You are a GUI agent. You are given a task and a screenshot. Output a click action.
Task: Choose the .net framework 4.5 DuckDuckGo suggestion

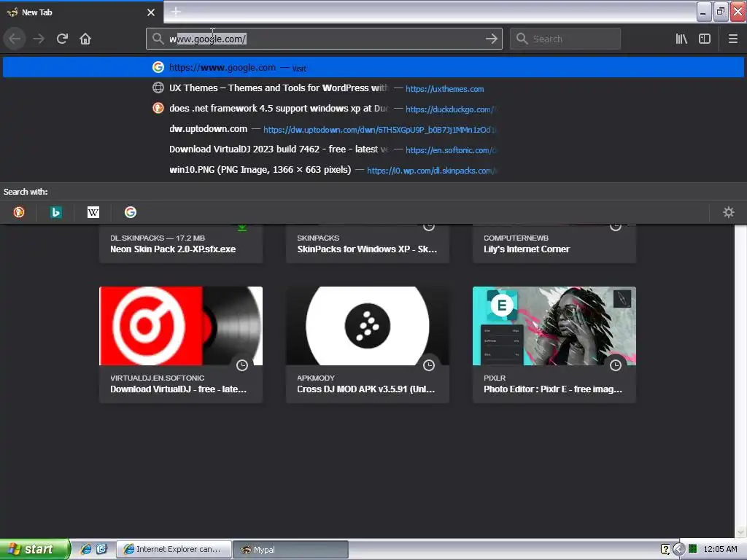click(x=373, y=108)
